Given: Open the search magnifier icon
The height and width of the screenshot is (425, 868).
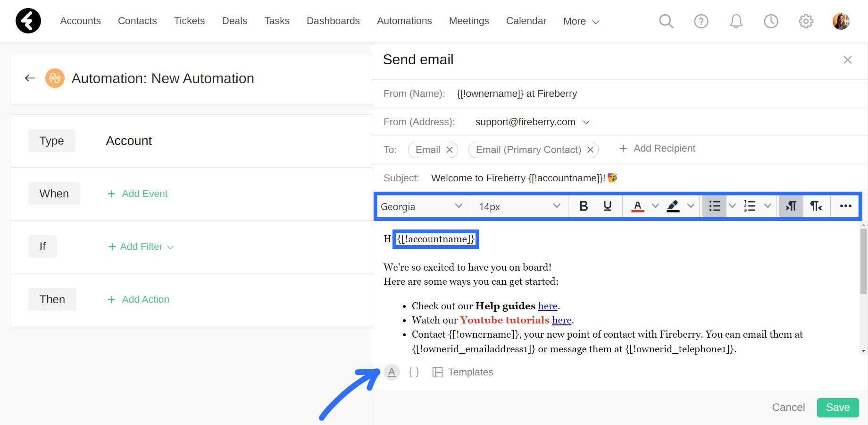Looking at the screenshot, I should point(666,21).
